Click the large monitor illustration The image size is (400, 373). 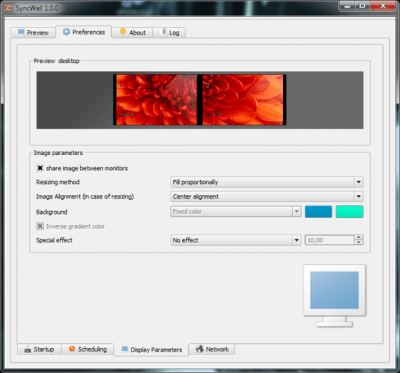pyautogui.click(x=334, y=295)
